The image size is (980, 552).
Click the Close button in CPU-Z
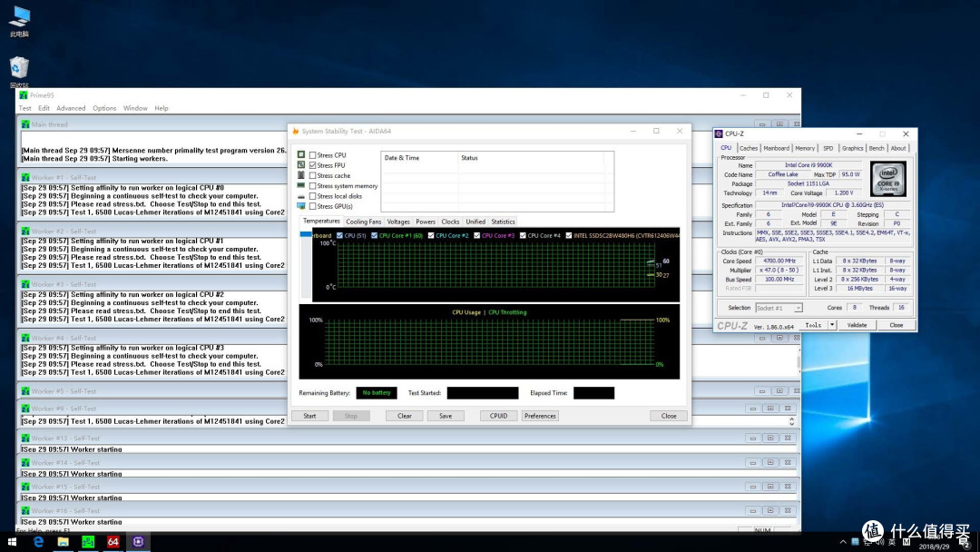click(897, 325)
